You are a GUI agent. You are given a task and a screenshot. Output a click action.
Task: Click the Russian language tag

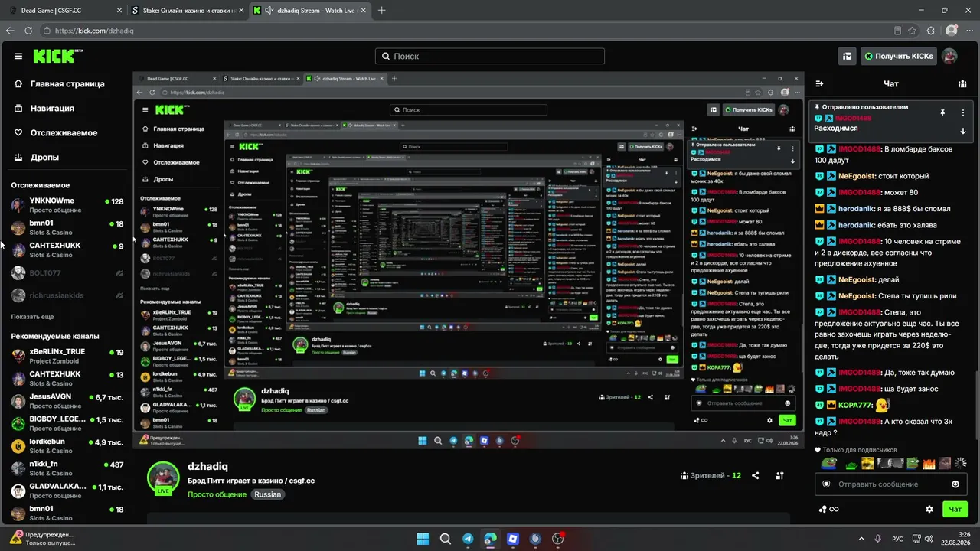tap(268, 494)
